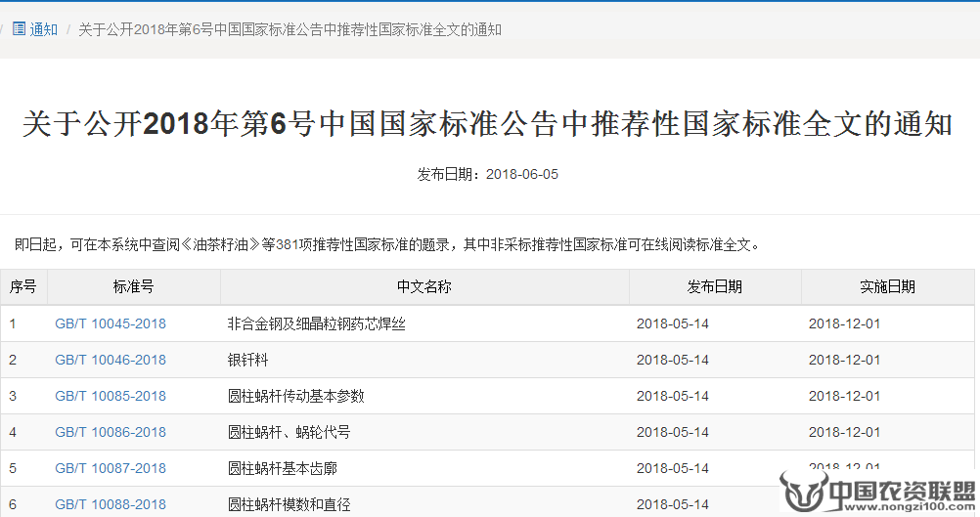Select the name 圆柱蜗杆、蜗轮代号
The height and width of the screenshot is (517, 980).
coord(290,432)
